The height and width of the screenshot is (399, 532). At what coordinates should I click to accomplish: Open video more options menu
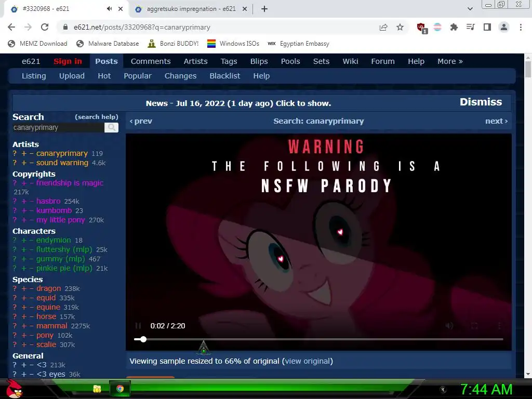point(499,326)
